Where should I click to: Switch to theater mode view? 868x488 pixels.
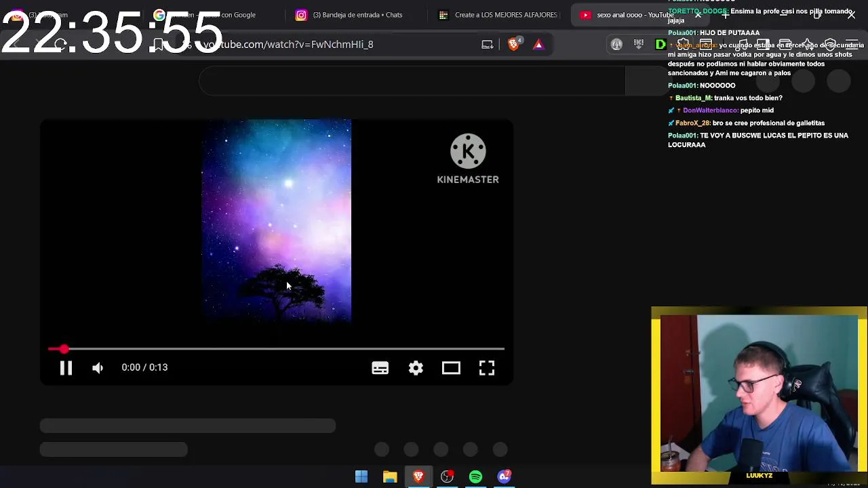pyautogui.click(x=451, y=367)
